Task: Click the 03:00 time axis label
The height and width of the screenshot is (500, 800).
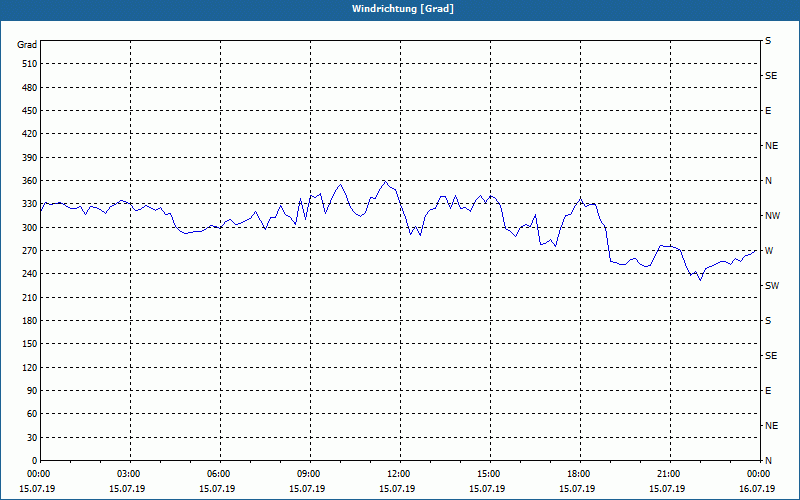Action: point(128,474)
